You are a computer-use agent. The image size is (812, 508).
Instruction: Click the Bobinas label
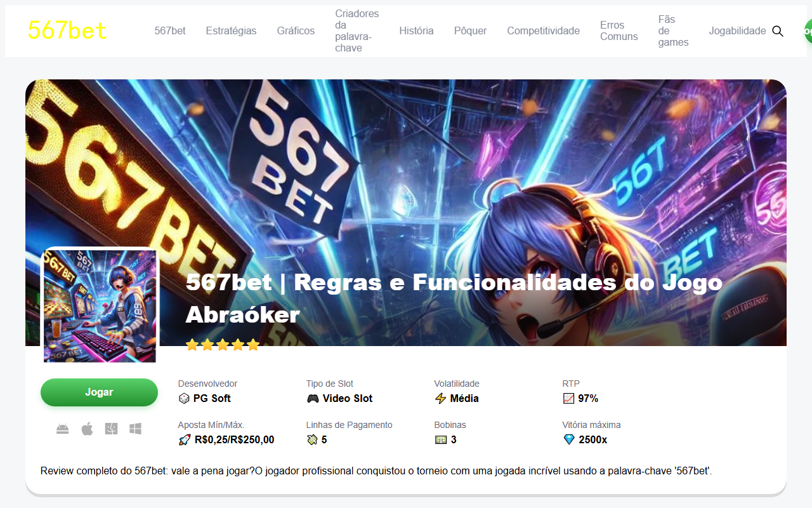click(x=450, y=425)
